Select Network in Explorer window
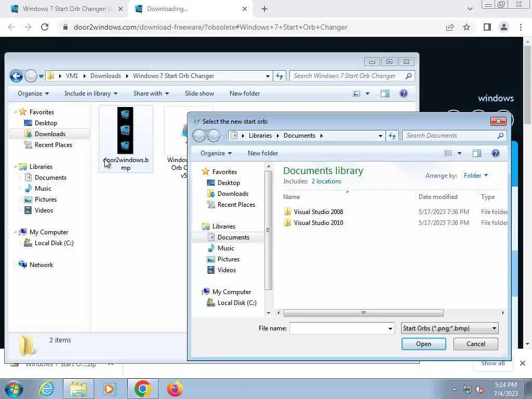Image resolution: width=532 pixels, height=399 pixels. pos(41,265)
